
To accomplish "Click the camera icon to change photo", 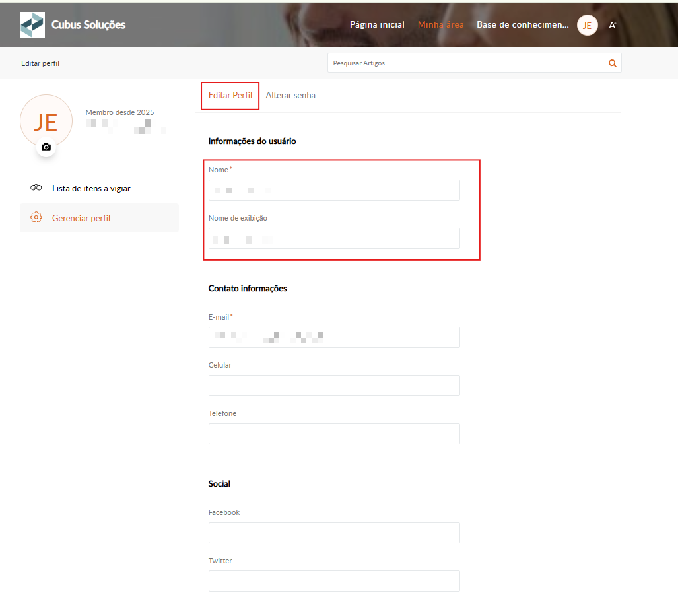I will coord(46,147).
